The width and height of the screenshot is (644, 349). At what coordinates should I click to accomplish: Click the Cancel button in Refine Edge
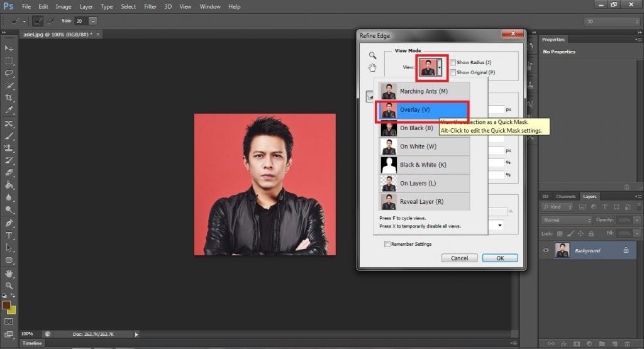tap(459, 258)
